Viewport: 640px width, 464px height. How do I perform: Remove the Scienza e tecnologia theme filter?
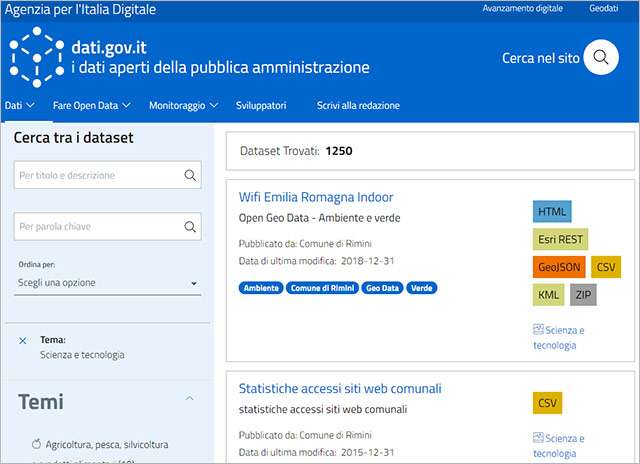coord(22,340)
